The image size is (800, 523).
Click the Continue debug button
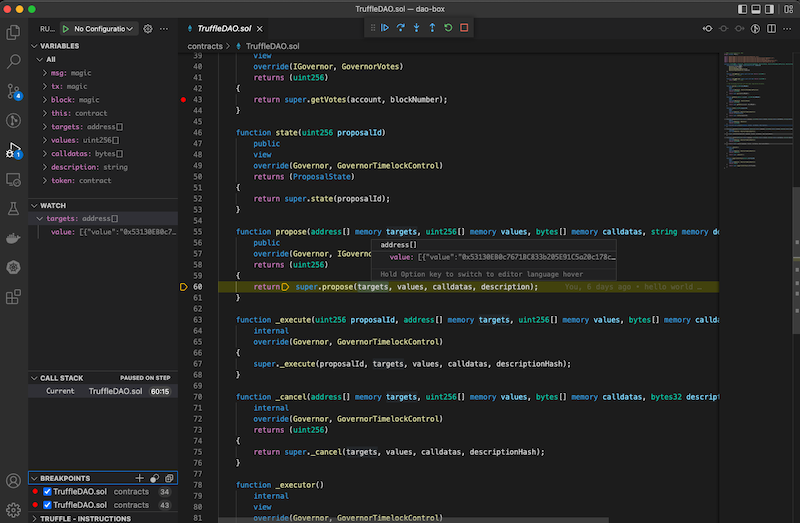pos(384,28)
